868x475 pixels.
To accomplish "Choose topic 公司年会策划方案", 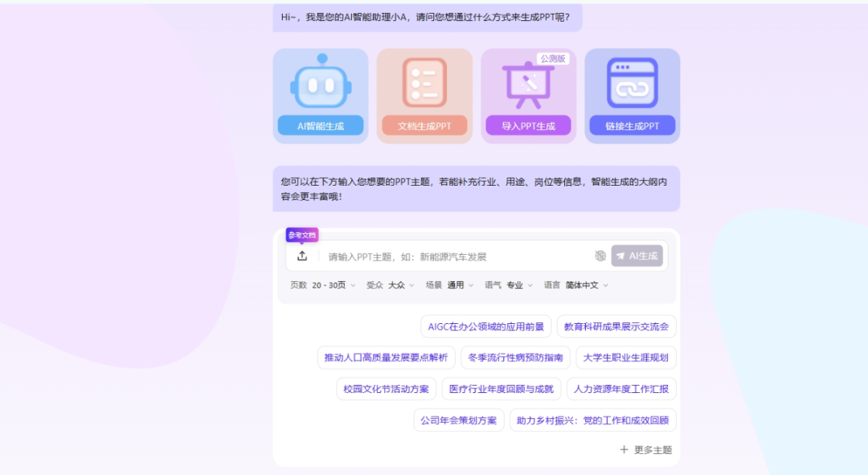I will pos(458,420).
